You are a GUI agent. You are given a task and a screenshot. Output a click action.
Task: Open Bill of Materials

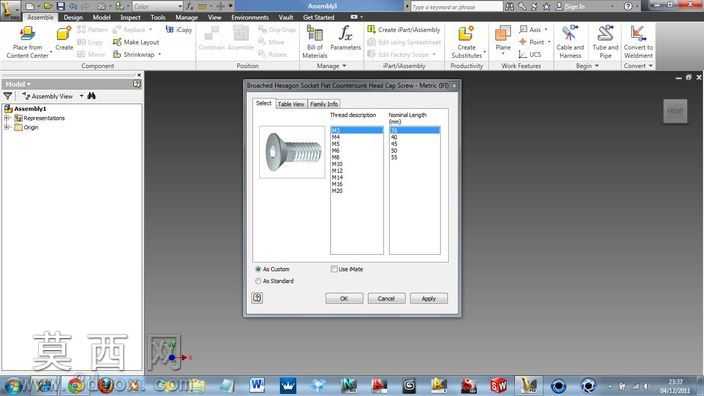[314, 42]
